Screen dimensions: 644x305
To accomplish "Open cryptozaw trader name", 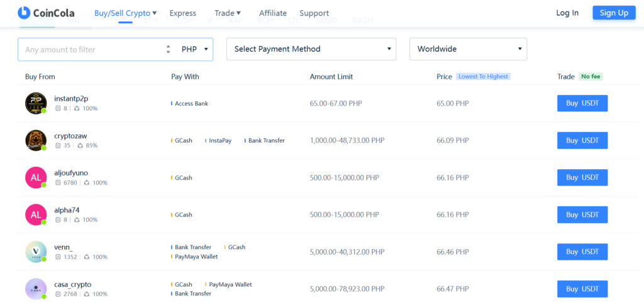I will pyautogui.click(x=70, y=136).
